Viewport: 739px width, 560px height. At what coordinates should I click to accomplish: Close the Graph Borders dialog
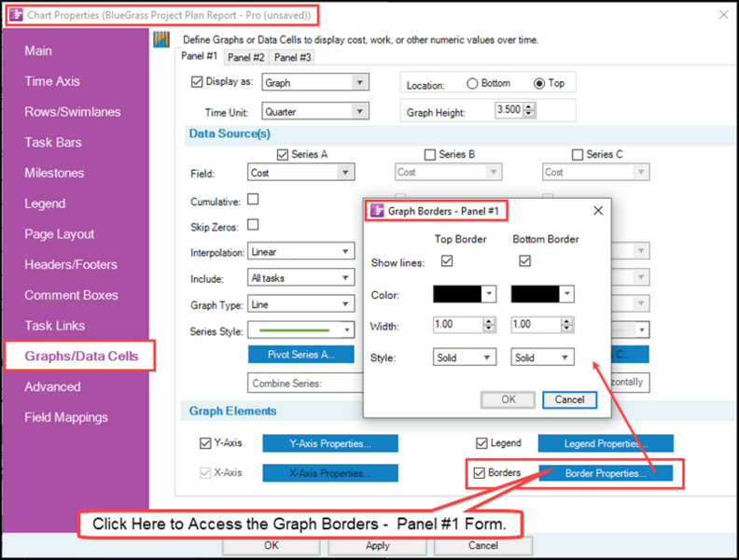597,210
